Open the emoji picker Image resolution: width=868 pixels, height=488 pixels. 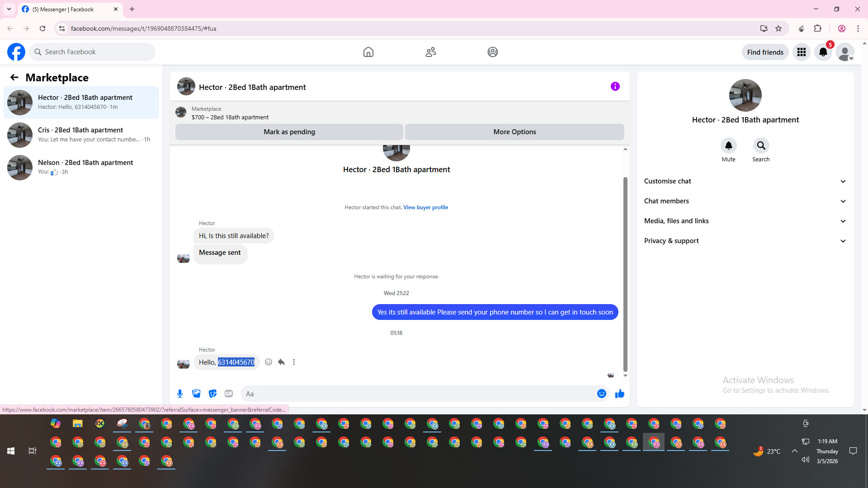(602, 394)
